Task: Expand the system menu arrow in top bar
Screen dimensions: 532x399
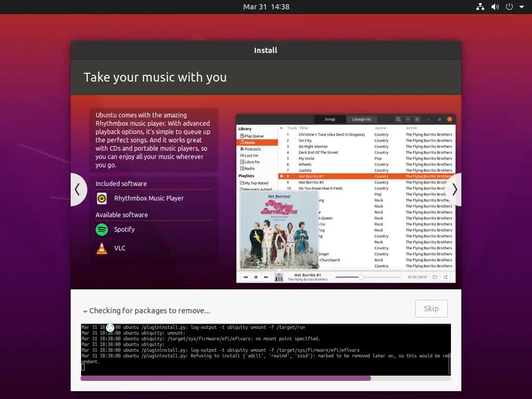Action: pyautogui.click(x=522, y=7)
